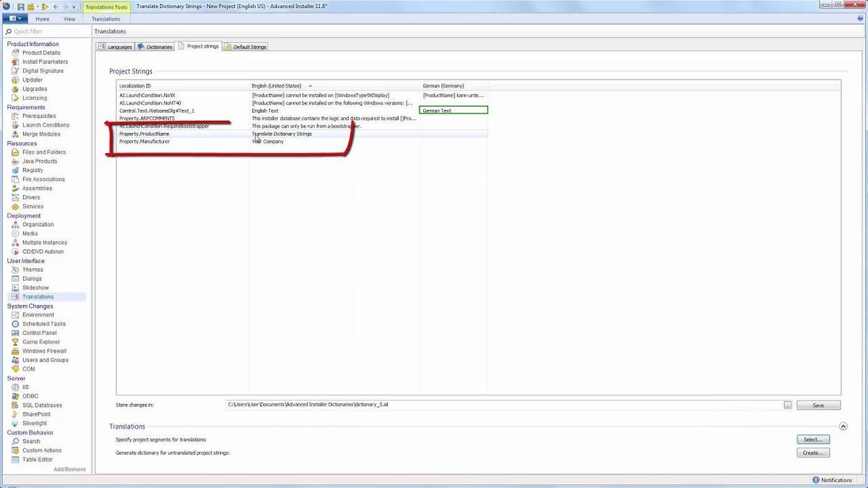
Task: Go back with the left arrow icon
Action: coord(56,7)
